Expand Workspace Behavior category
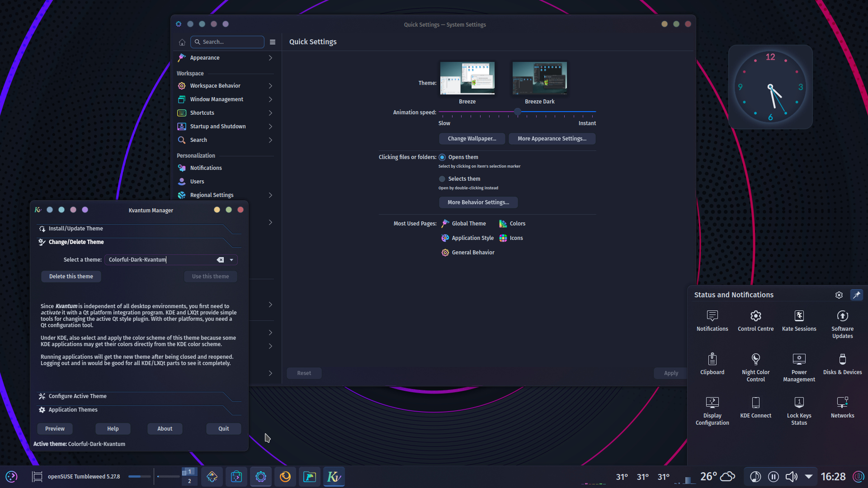The height and width of the screenshot is (488, 868). [225, 86]
